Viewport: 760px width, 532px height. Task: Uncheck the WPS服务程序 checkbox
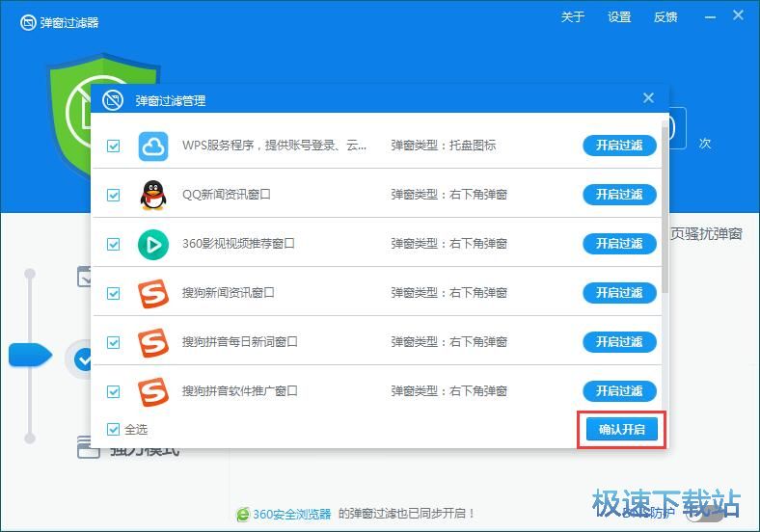114,146
